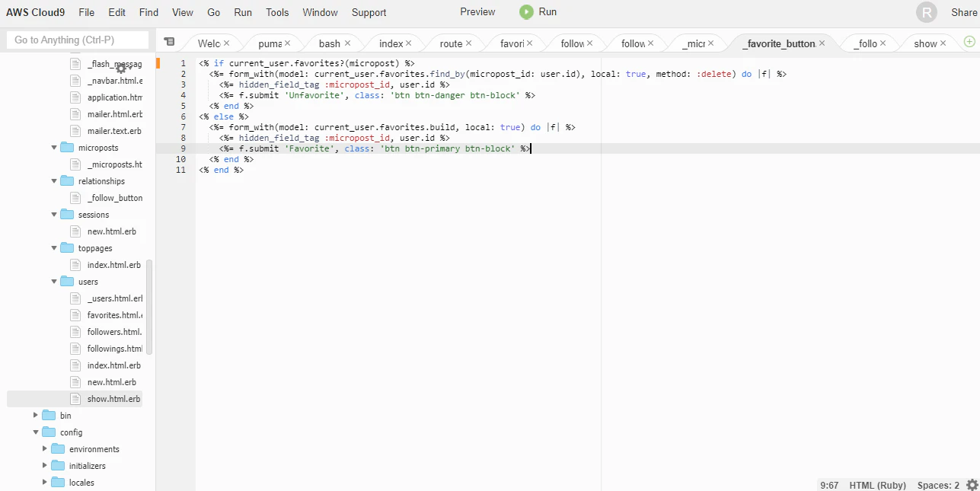980x491 pixels.
Task: Focus the Go to Anything search field
Action: [76, 39]
